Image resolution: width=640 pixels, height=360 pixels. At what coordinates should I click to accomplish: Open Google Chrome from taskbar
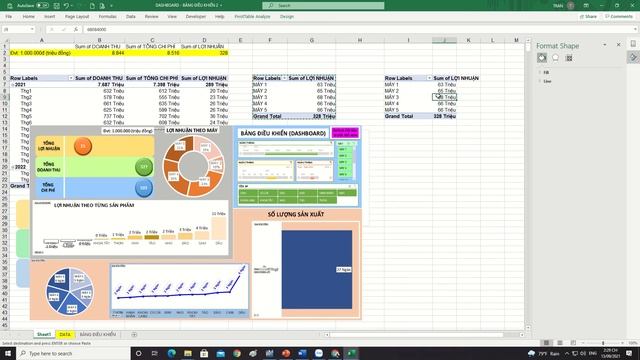pos(237,353)
